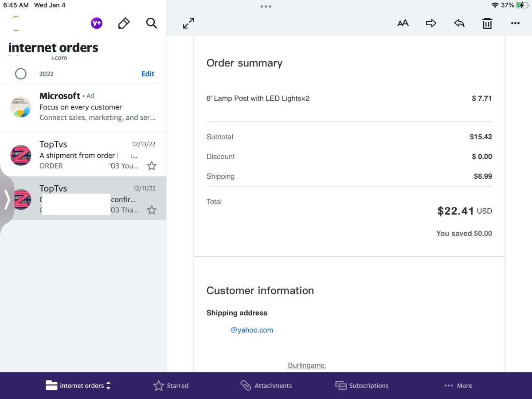Tap the Edit link in the message list
Screen dimensions: 532x399
point(148,74)
